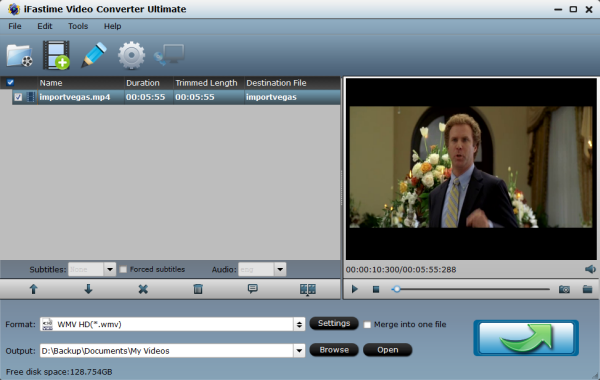
Task: Click Open to view output folder
Action: (x=388, y=350)
